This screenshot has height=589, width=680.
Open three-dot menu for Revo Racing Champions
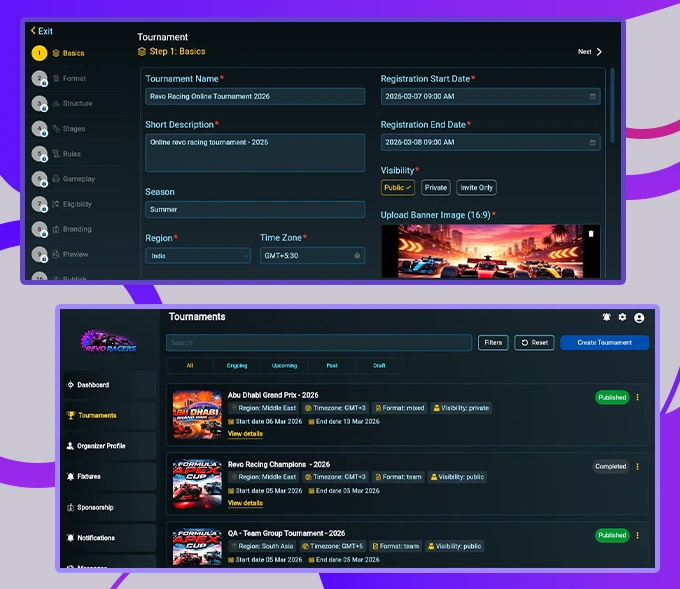click(x=638, y=466)
